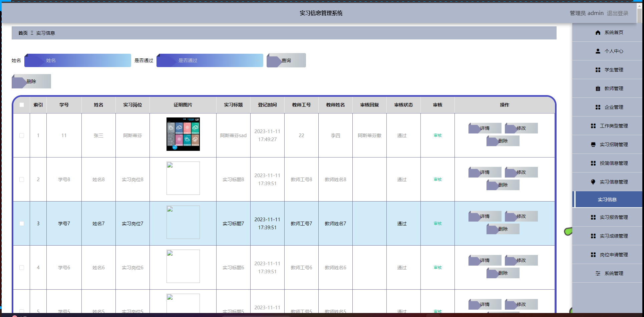Click the 查询 search button
644x317 pixels.
pyautogui.click(x=286, y=60)
